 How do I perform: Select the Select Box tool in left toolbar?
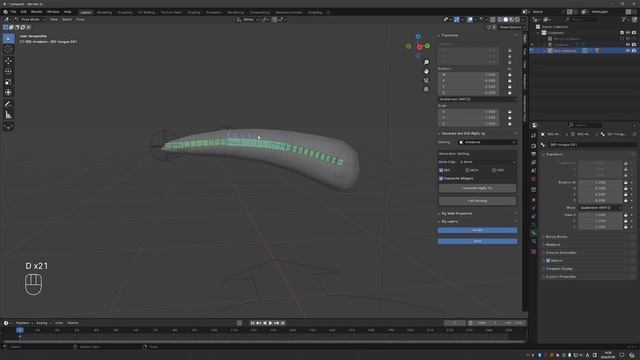8,39
